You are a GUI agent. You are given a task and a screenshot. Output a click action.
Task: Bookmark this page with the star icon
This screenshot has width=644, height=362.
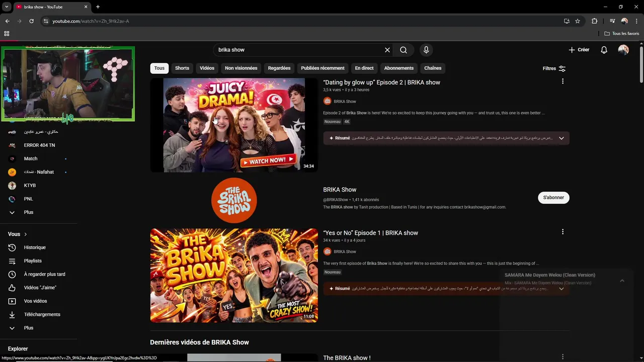tap(578, 21)
